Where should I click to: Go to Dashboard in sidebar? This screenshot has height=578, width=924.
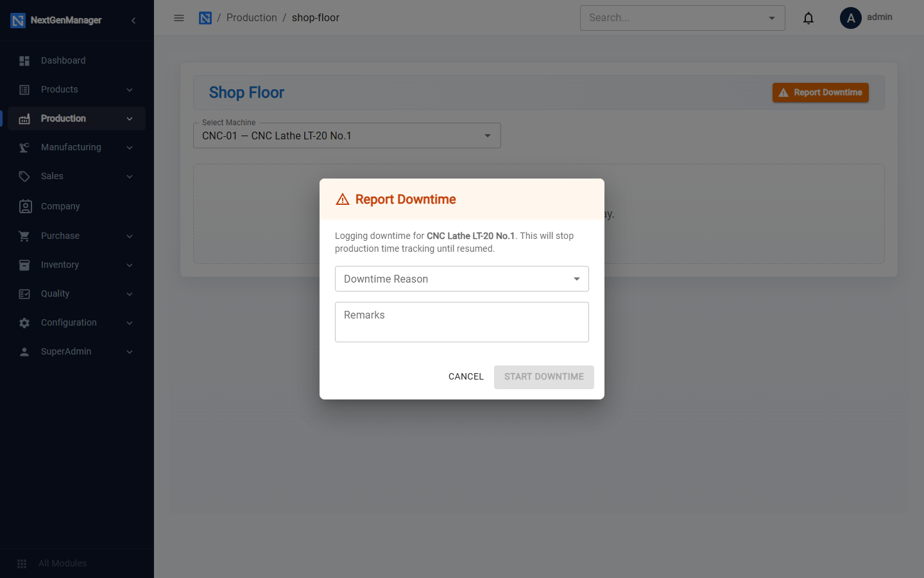[77, 60]
